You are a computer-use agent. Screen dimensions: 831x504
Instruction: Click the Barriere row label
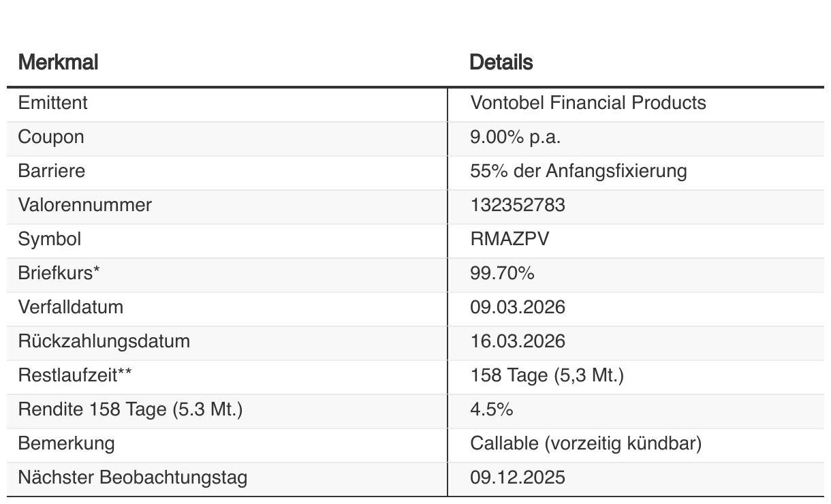tap(52, 171)
